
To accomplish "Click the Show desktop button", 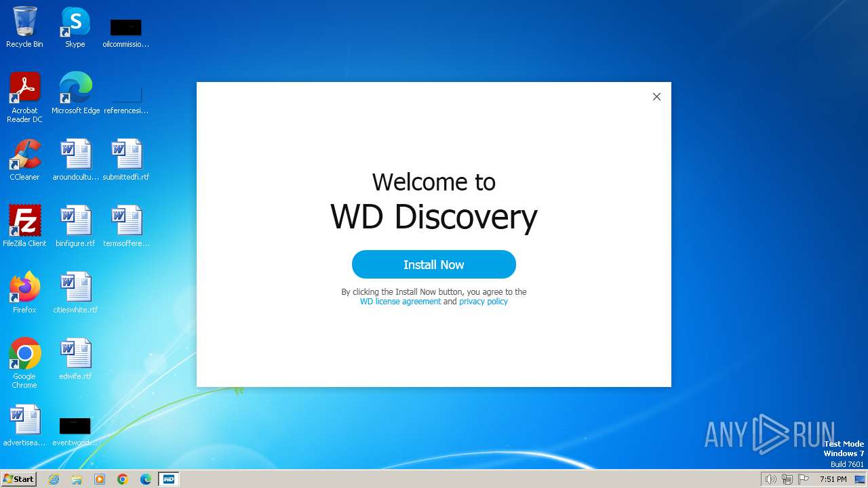I will pos(860,479).
